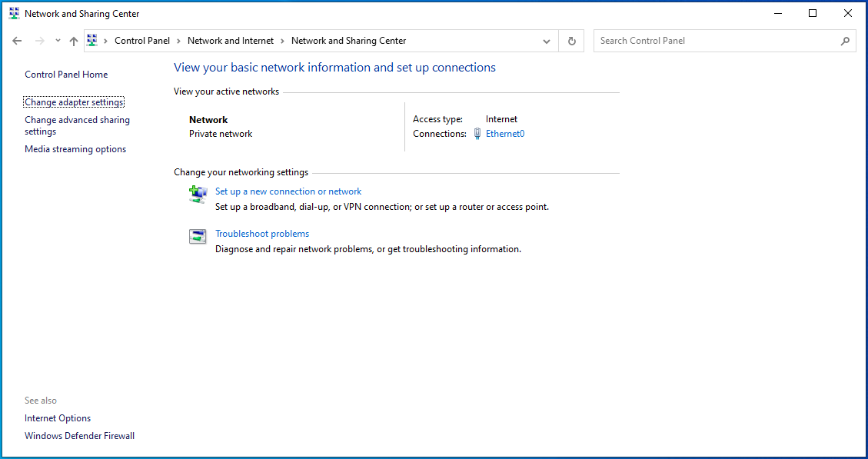Open the Ethernet0 connection details

click(x=505, y=133)
